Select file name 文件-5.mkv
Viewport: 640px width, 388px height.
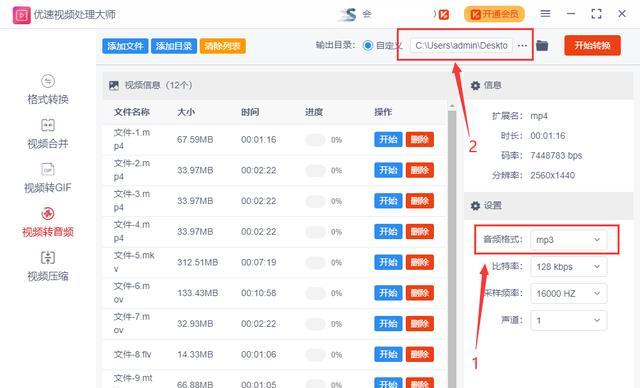[134, 262]
